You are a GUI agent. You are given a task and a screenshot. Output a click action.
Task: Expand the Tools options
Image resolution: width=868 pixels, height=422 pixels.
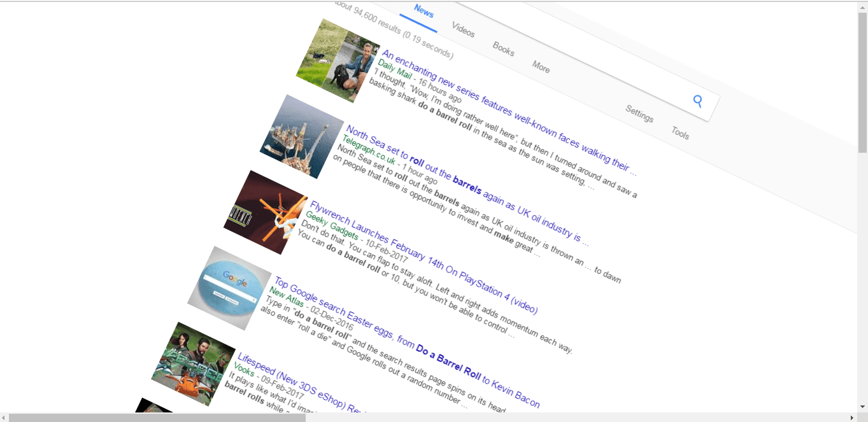[680, 132]
